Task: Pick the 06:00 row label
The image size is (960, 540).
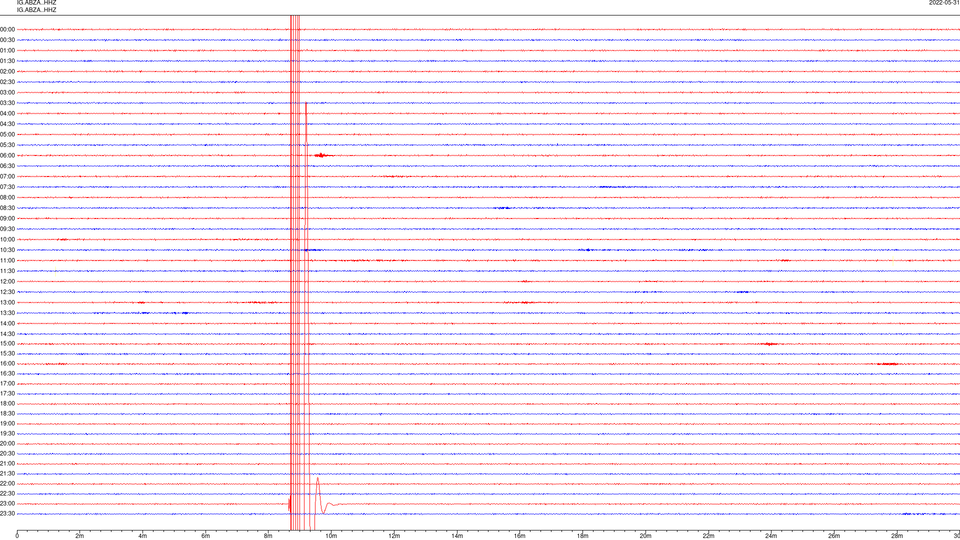Action: 7,156
